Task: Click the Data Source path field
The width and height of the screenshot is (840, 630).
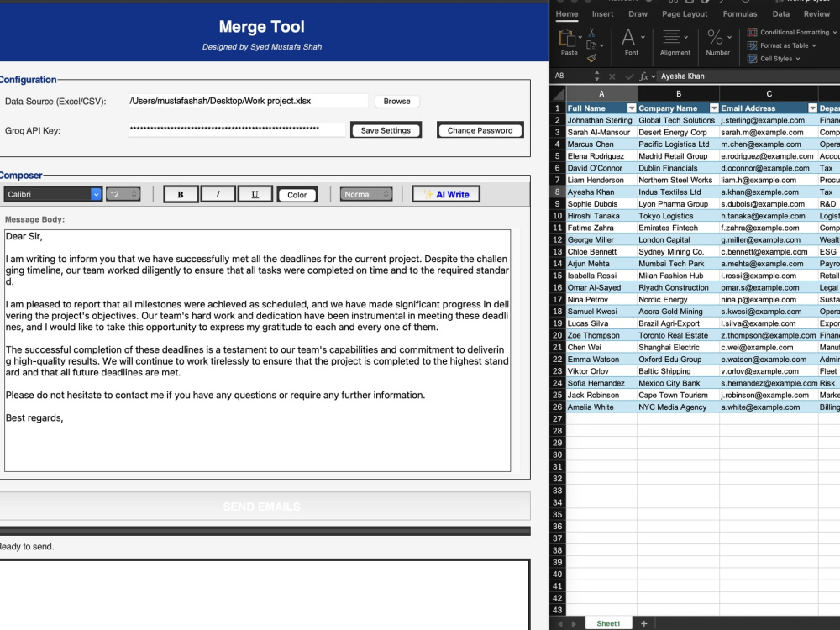Action: [x=248, y=102]
